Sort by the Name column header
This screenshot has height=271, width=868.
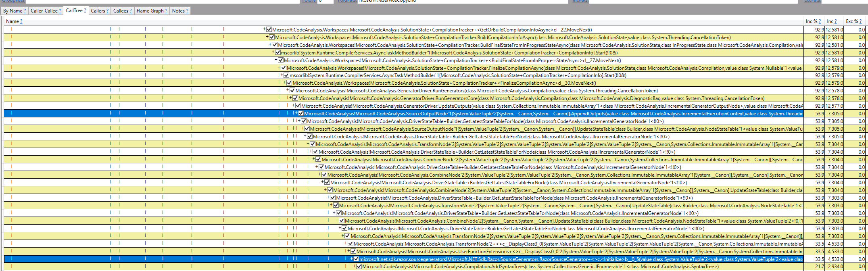(x=12, y=21)
